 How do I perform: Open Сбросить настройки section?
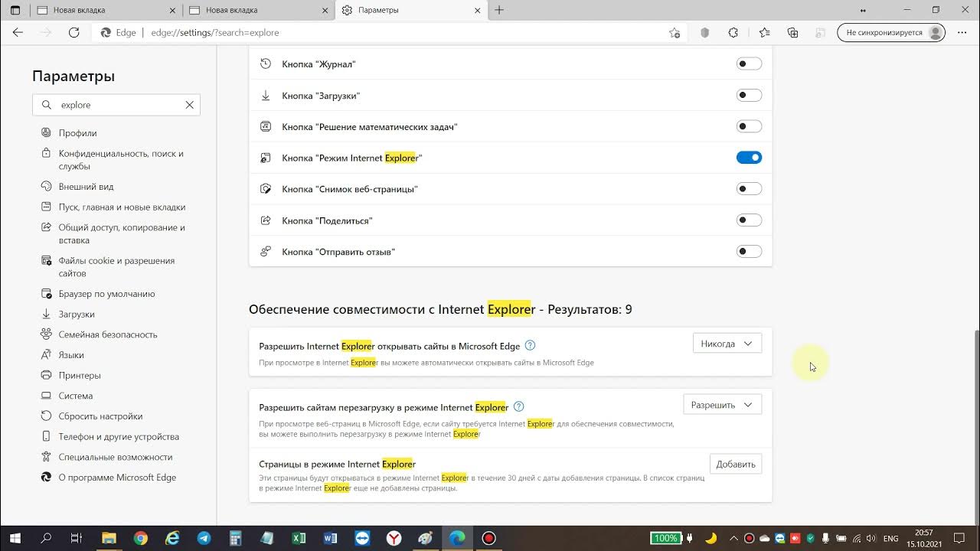click(100, 416)
